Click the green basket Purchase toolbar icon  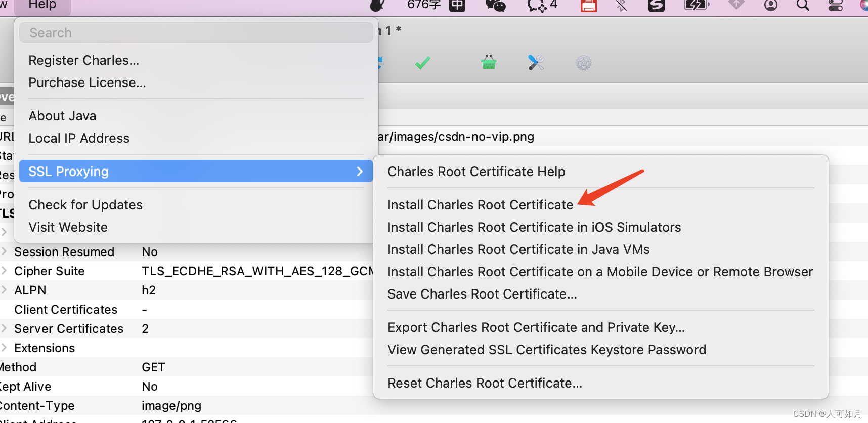[x=489, y=62]
